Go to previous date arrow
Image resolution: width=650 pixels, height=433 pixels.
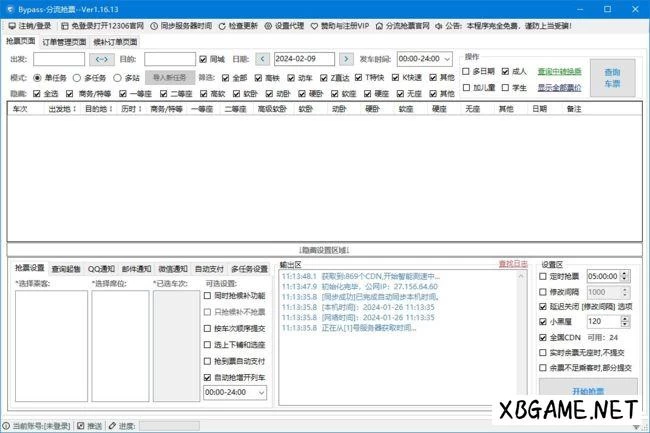[x=263, y=59]
